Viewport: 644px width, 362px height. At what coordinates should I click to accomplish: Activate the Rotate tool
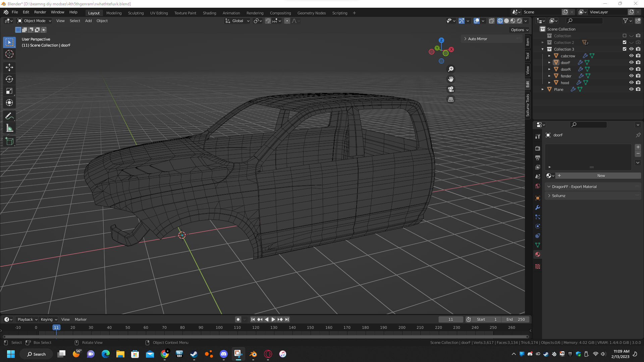pos(9,79)
